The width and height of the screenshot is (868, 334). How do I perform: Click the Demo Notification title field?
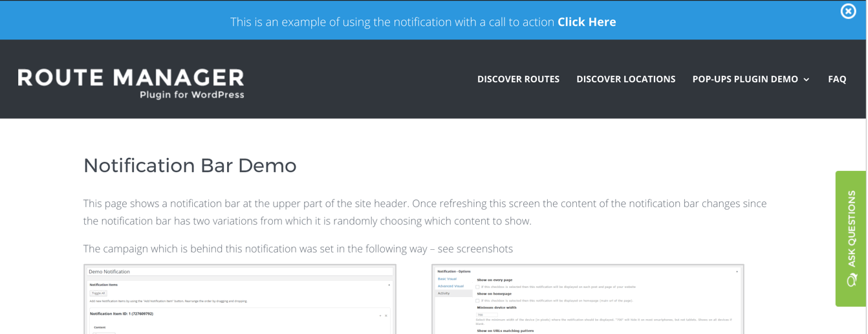pos(239,272)
